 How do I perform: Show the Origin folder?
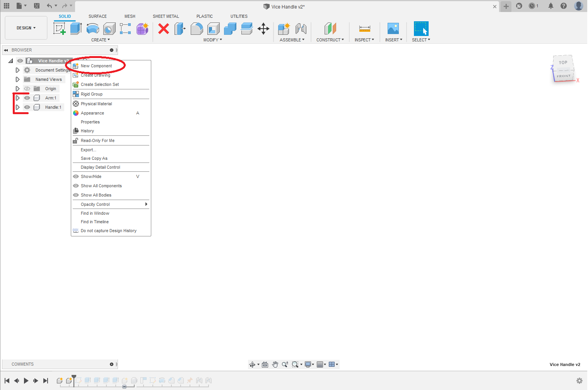[x=27, y=89]
